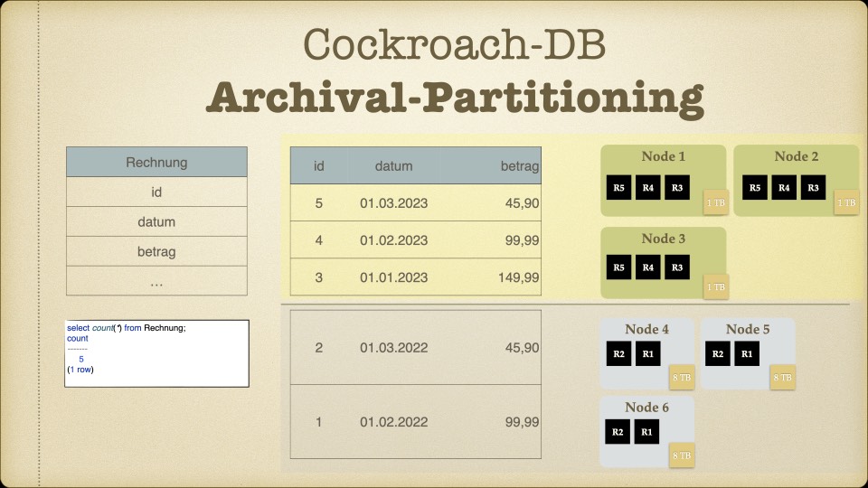868x488 pixels.
Task: Click the Node 1 label
Action: click(663, 156)
